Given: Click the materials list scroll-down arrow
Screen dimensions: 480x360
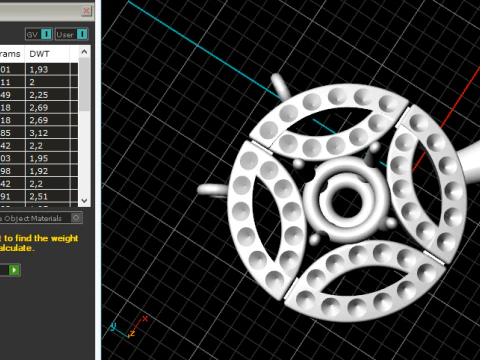Looking at the screenshot, I should (84, 200).
